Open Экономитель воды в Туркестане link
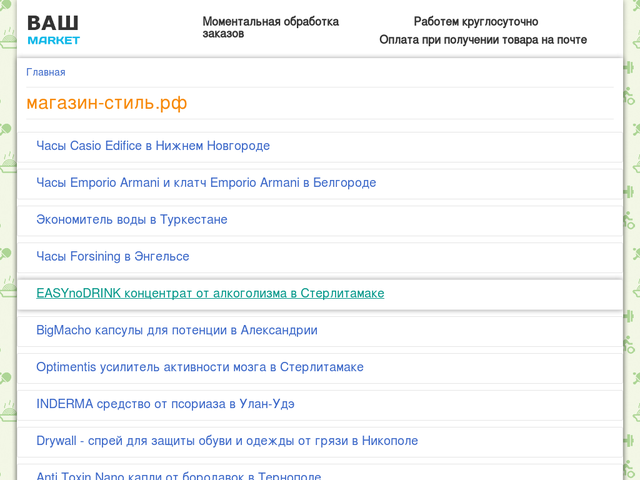The image size is (640, 480). pos(132,220)
